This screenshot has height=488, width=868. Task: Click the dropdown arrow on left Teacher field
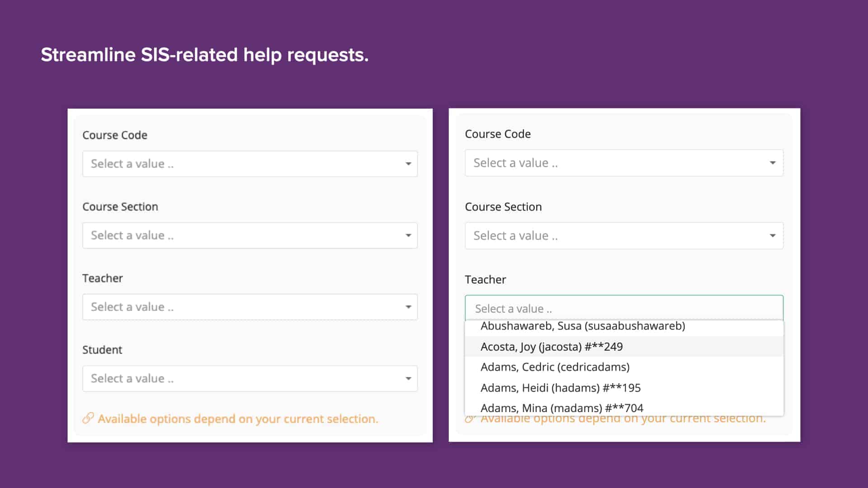point(408,307)
